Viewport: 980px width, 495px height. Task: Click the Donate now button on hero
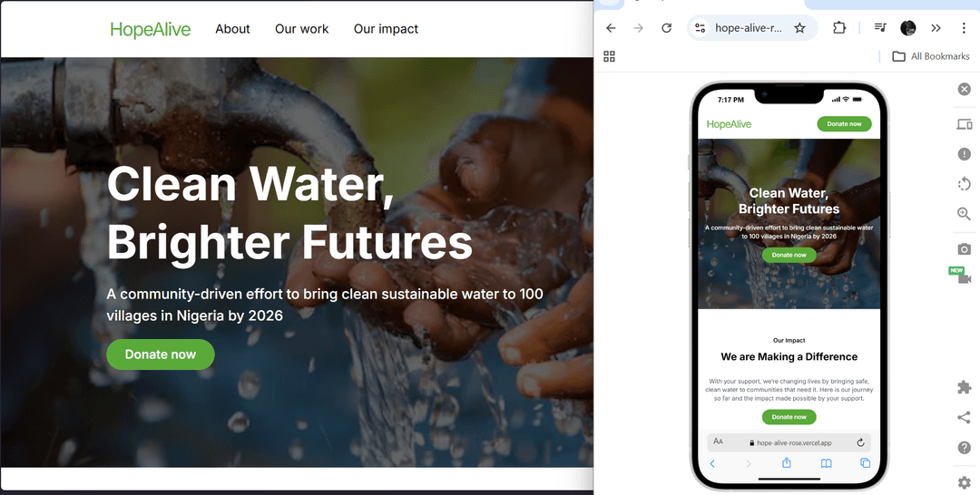[161, 354]
